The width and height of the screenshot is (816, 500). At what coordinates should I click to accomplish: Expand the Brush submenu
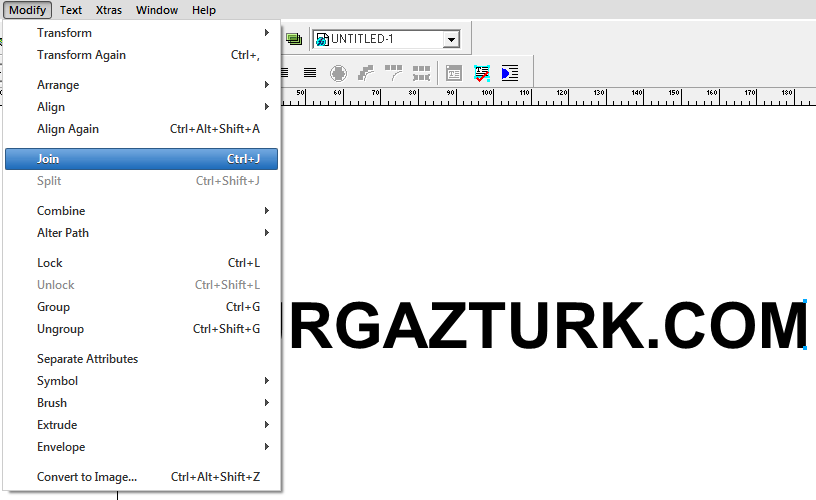click(x=142, y=403)
